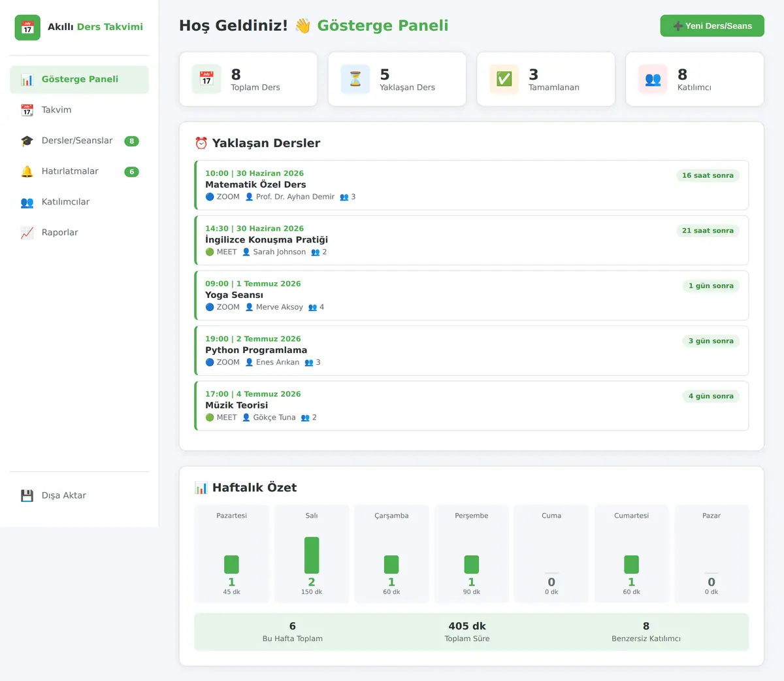This screenshot has height=681, width=784.
Task: Click the Akıllı Ders Takvimi calendar logo
Action: (27, 27)
